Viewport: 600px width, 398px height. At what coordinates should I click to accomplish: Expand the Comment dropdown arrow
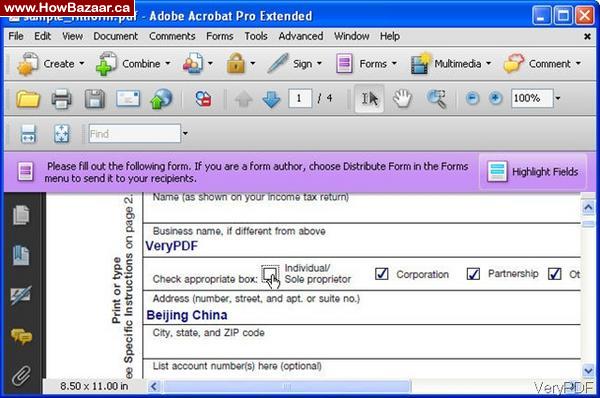coord(578,64)
